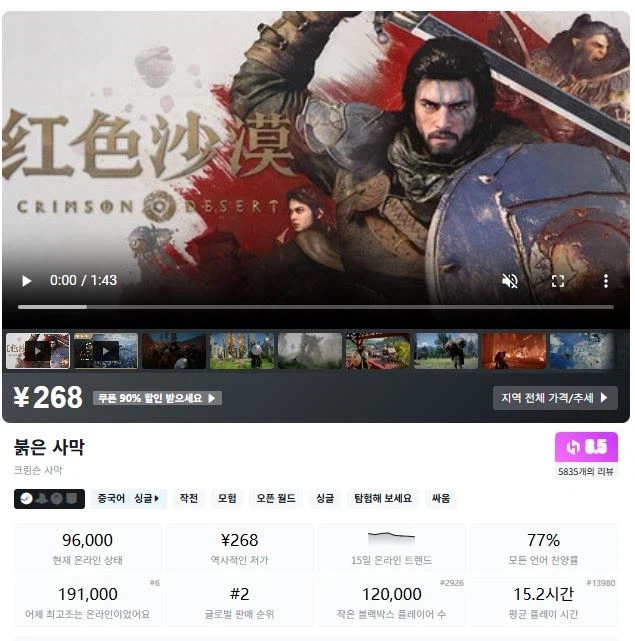Image resolution: width=635 pixels, height=641 pixels.
Task: Select the second video thumbnail
Action: point(106,351)
